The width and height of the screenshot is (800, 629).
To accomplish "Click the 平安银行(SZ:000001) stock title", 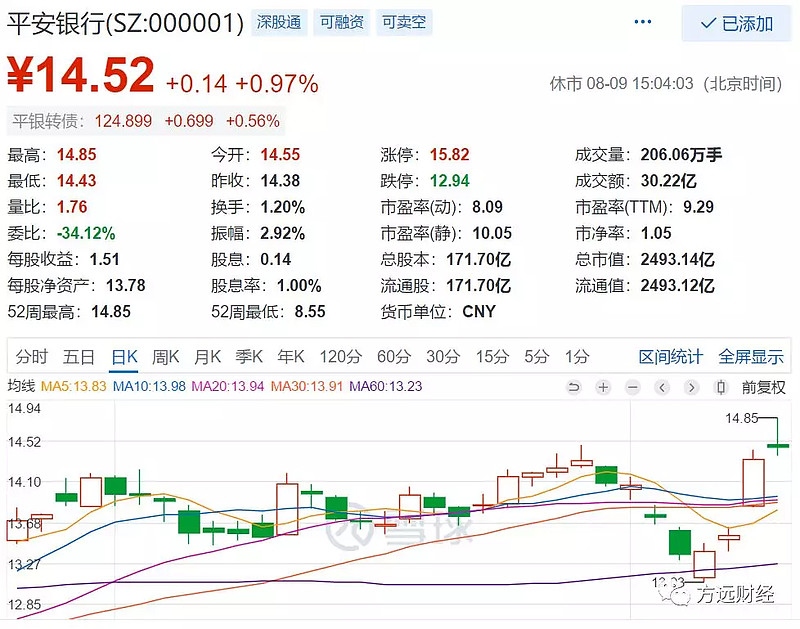I will click(x=126, y=23).
